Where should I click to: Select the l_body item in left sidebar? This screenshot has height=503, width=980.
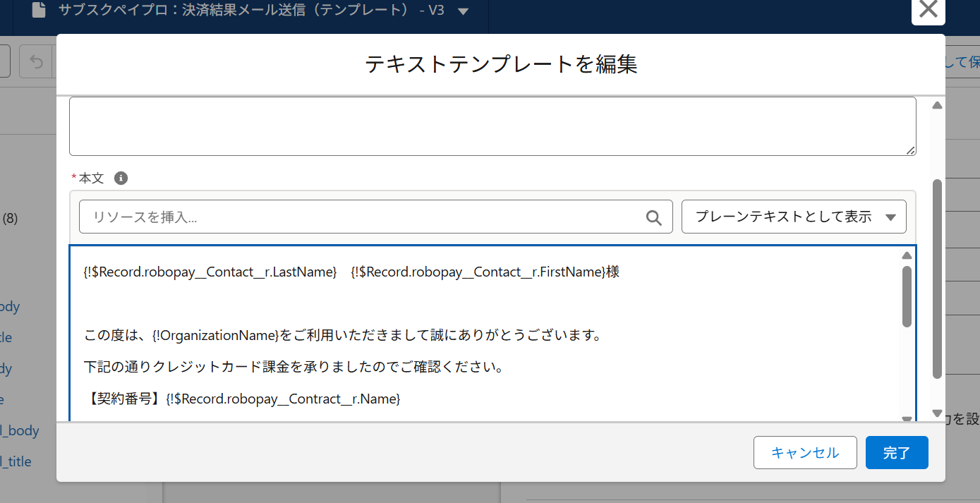click(20, 430)
